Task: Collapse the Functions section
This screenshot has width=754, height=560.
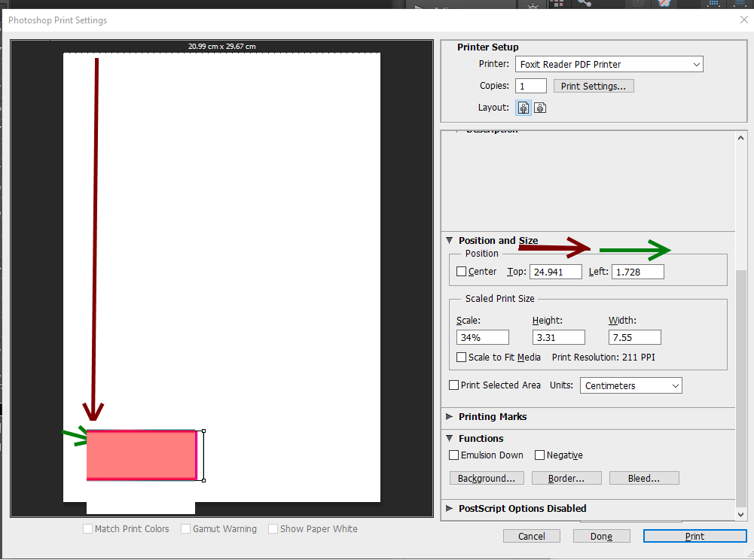Action: coord(449,438)
